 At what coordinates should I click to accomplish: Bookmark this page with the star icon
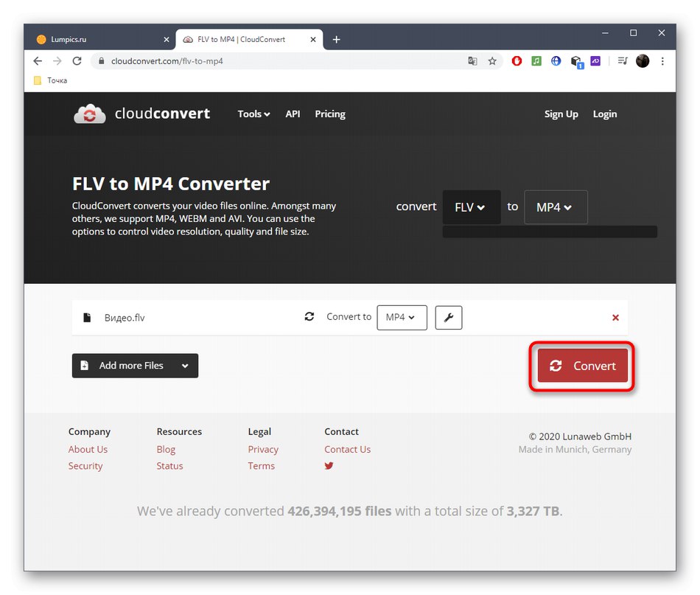[492, 60]
